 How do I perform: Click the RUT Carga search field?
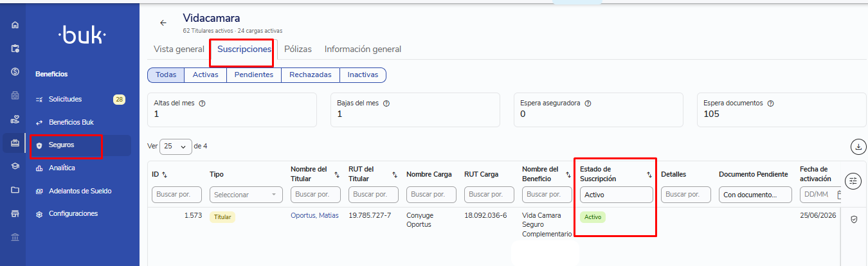[489, 195]
